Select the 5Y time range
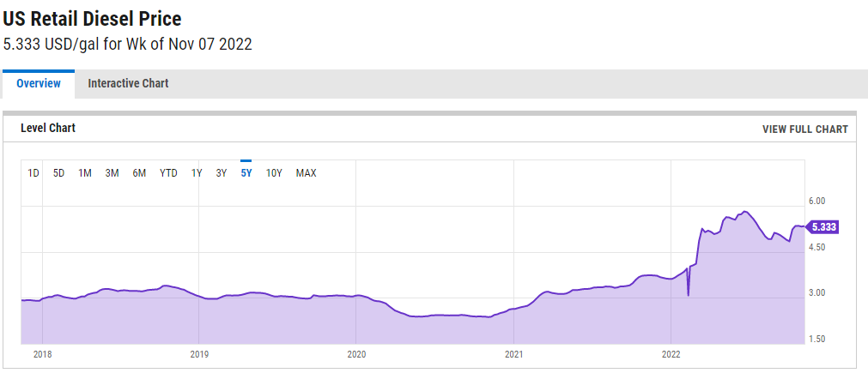Viewport: 868px width, 379px height. tap(246, 173)
